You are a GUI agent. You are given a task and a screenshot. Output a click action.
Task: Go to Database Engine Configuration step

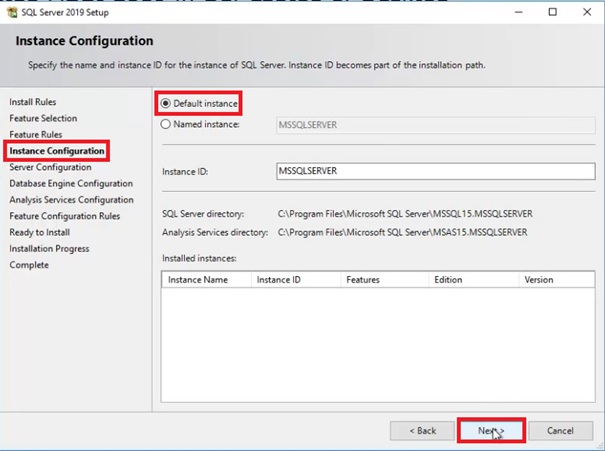[x=71, y=183]
